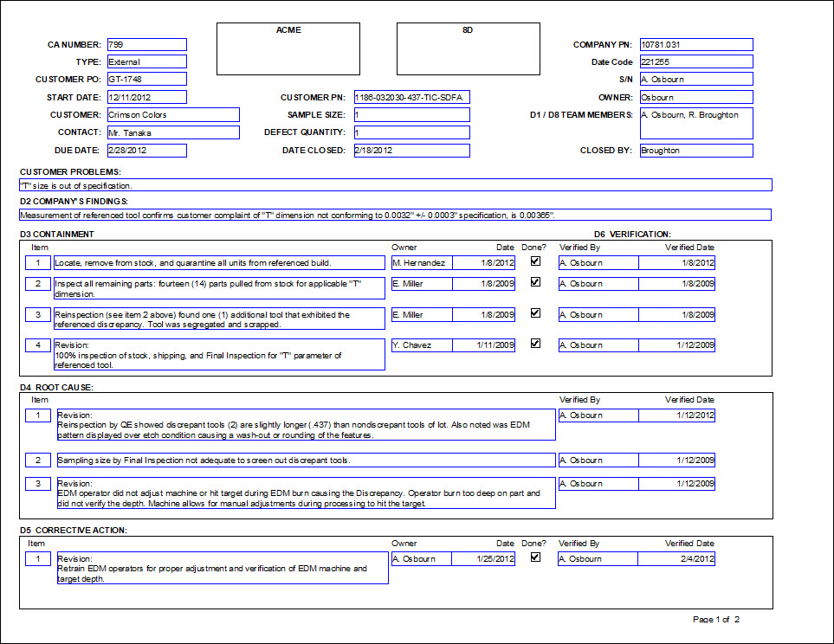This screenshot has width=834, height=644.
Task: Toggle Done checkbox for M. Hernandez containment item
Action: [535, 261]
